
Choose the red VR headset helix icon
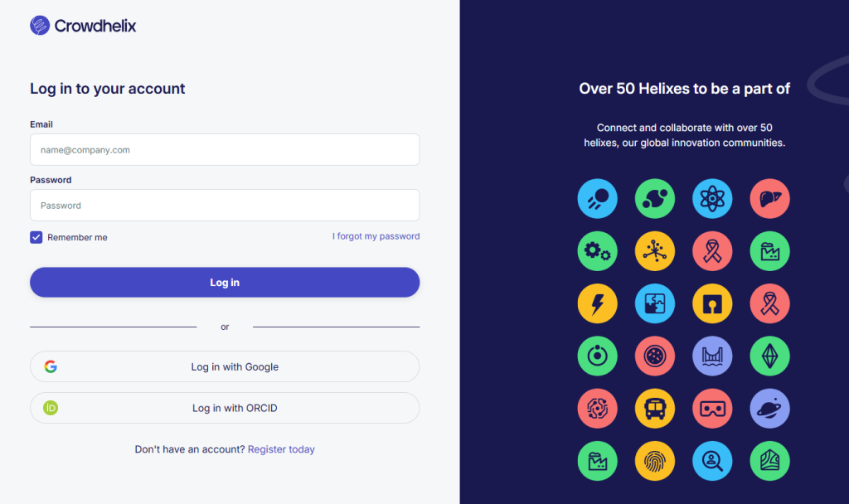pyautogui.click(x=712, y=408)
